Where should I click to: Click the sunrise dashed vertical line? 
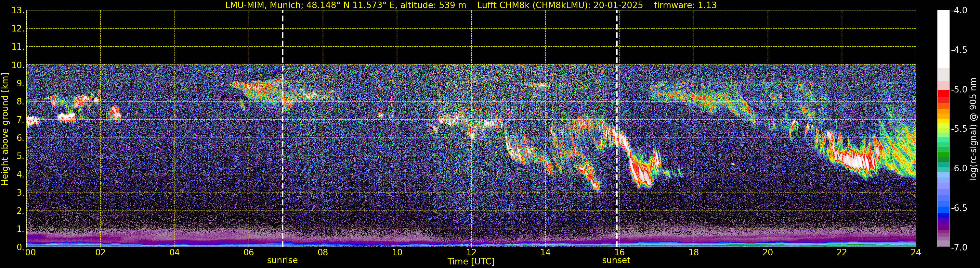283,129
